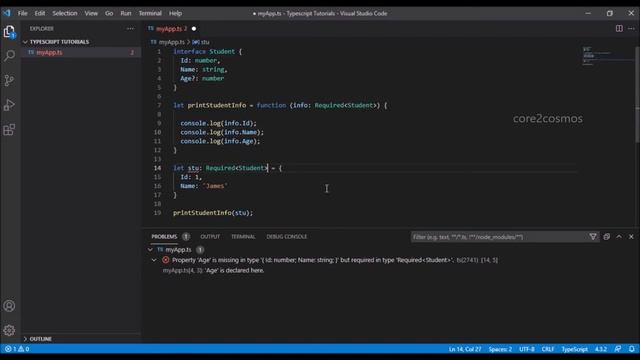Select the myApp.ts editor tab

pyautogui.click(x=171, y=29)
